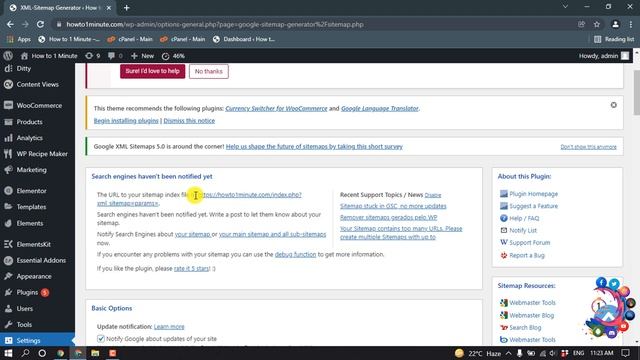Click the Appearance brush icon
This screenshot has height=360, width=640.
tap(8, 276)
